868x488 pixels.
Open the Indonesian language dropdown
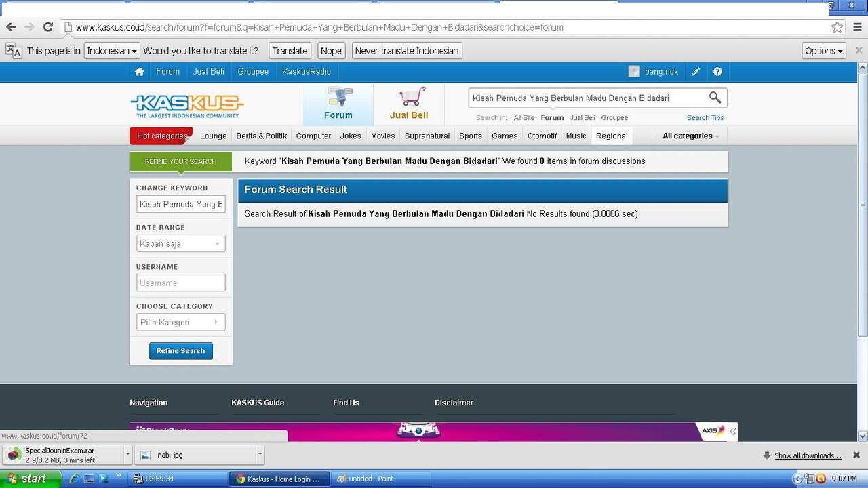112,51
